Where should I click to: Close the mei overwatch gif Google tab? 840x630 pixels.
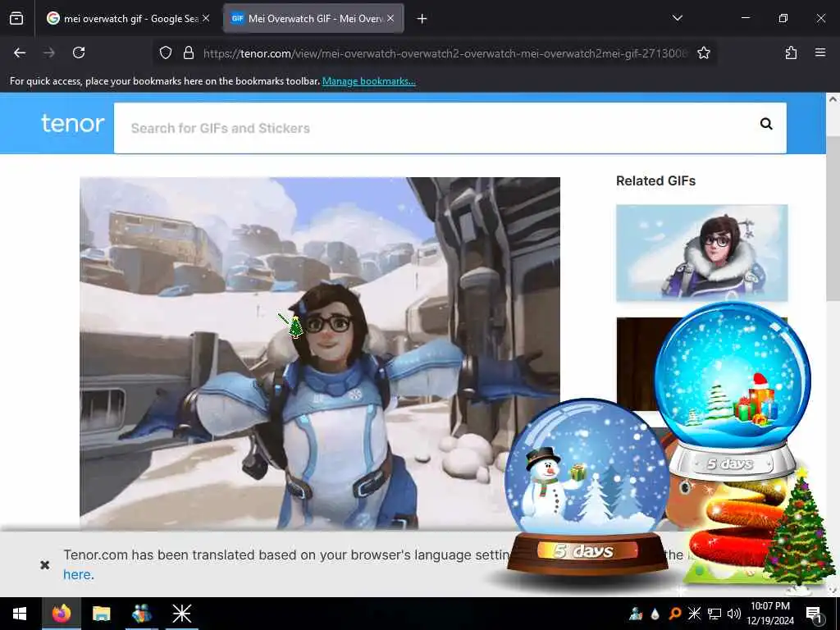pos(206,19)
